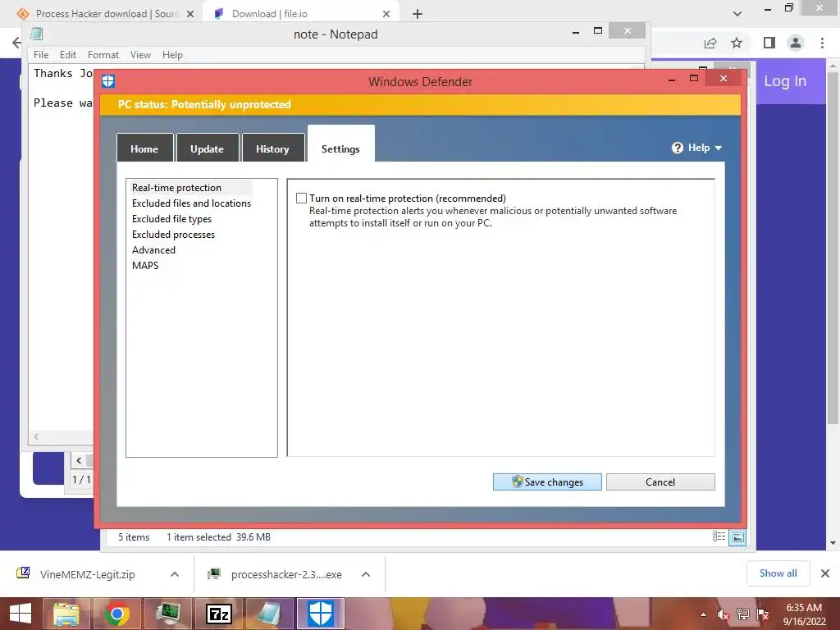840x630 pixels.
Task: Click the Notepad title bar icon
Action: coord(36,34)
